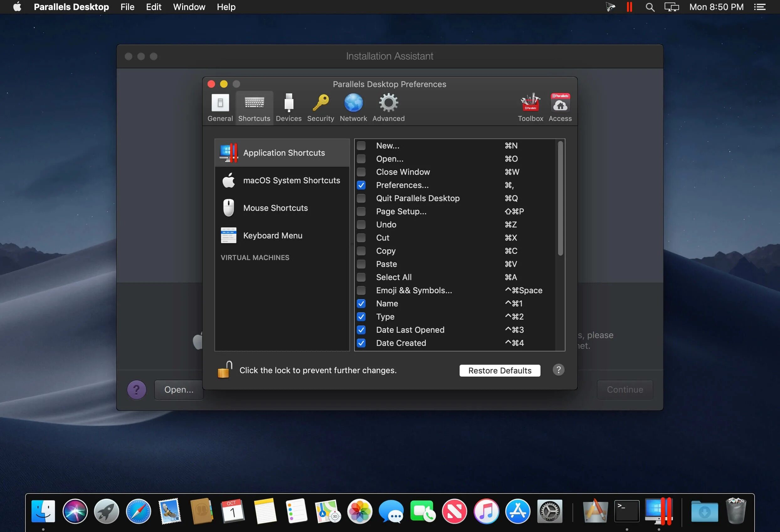Image resolution: width=780 pixels, height=532 pixels.
Task: Open the Apple menu
Action: (x=17, y=7)
